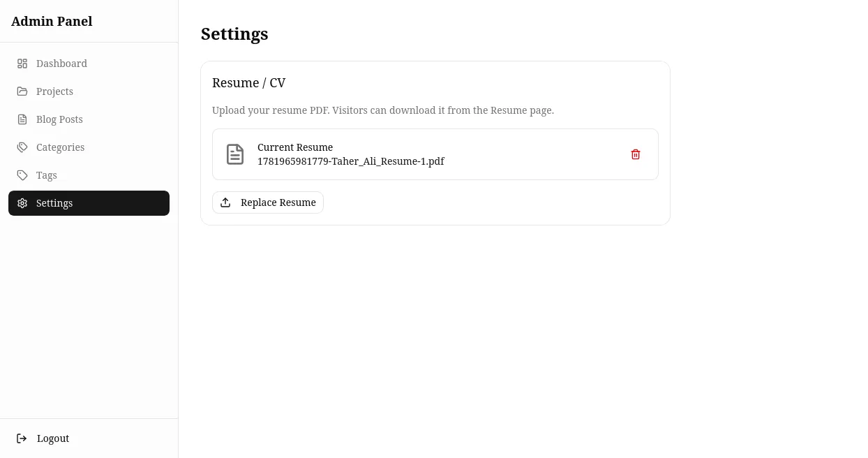Image resolution: width=868 pixels, height=458 pixels.
Task: Select the Tags menu entry
Action: coord(89,175)
